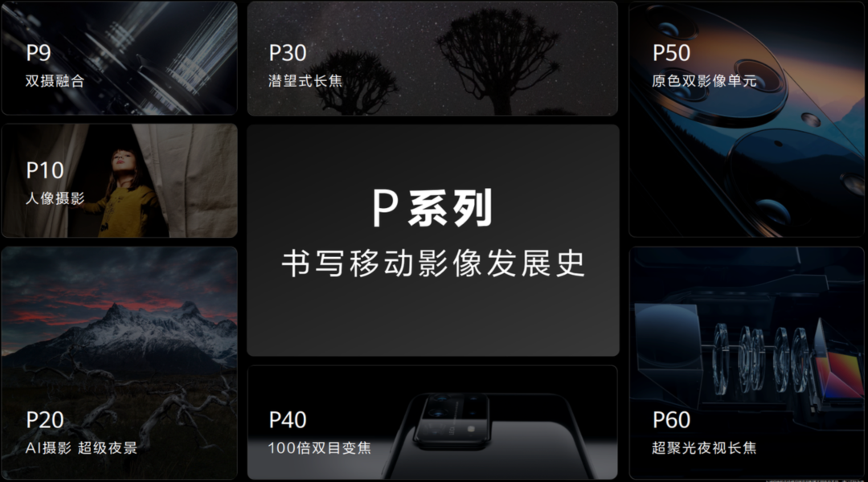Click the P50 heading text

(x=671, y=53)
